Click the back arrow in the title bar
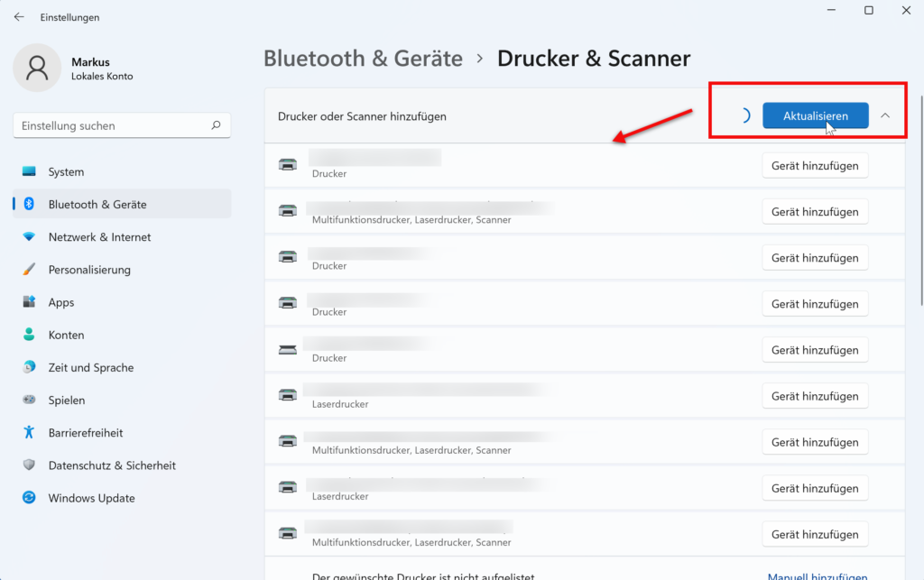 [18, 16]
